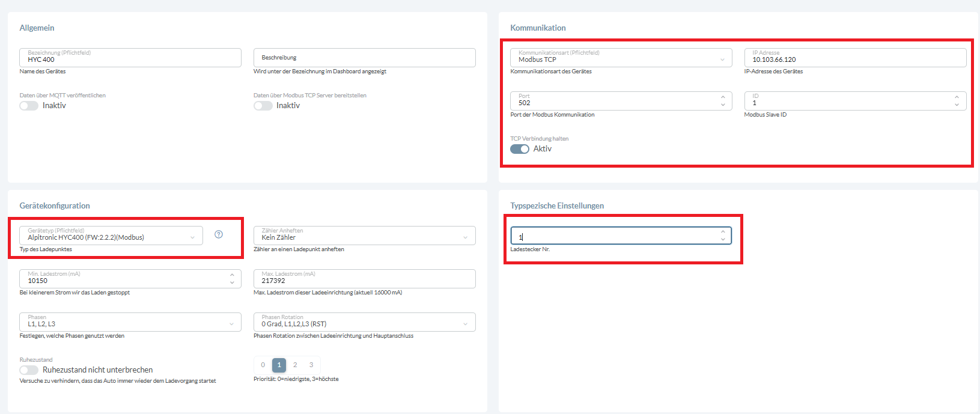Click the IP Adresse input field

coord(854,58)
